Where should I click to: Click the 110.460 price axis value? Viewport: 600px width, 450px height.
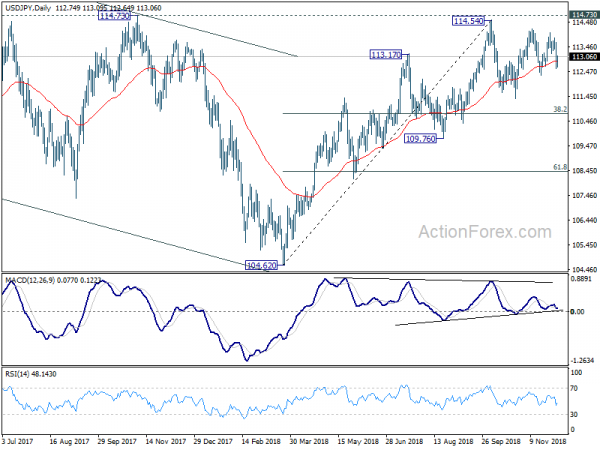point(584,121)
